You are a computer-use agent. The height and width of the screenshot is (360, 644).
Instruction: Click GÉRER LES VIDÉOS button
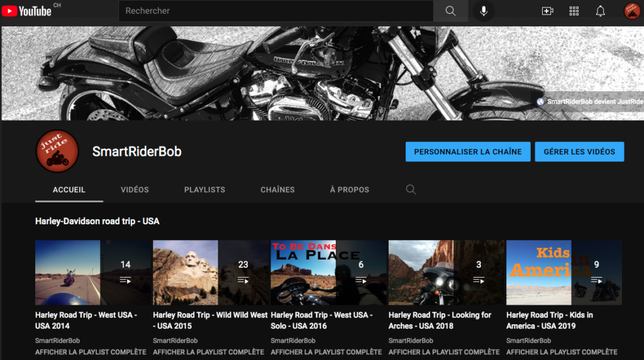tap(579, 152)
